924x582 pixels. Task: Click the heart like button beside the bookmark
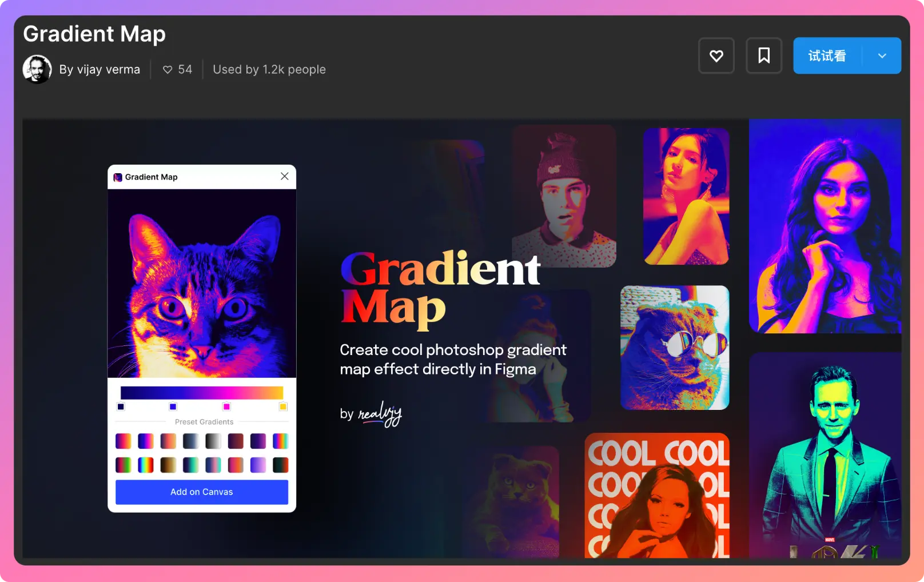tap(716, 55)
